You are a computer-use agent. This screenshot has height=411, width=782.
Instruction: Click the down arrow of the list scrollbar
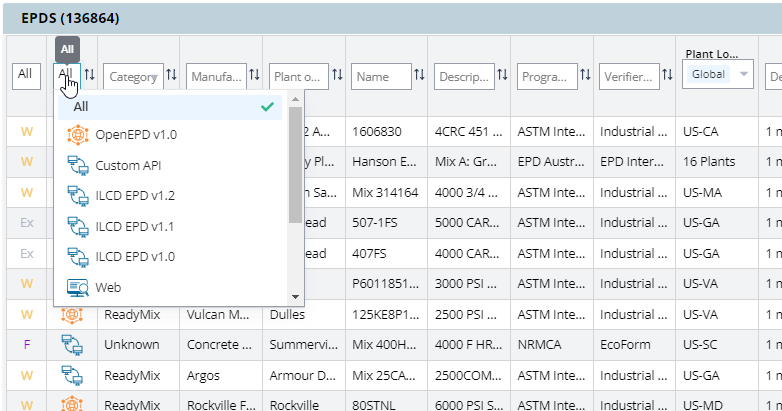coord(295,297)
